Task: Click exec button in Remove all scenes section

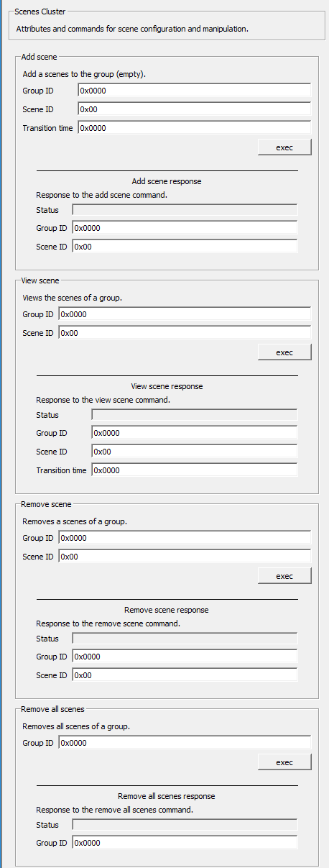Action: [x=284, y=762]
